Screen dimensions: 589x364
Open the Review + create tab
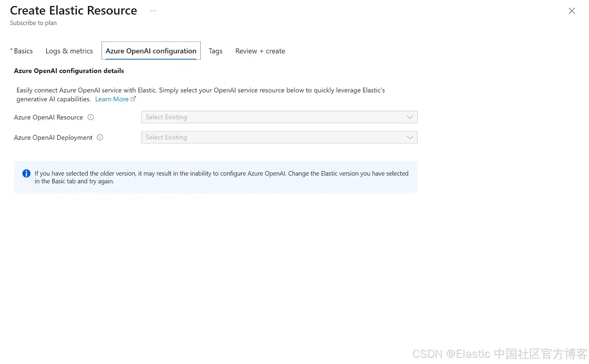[260, 51]
